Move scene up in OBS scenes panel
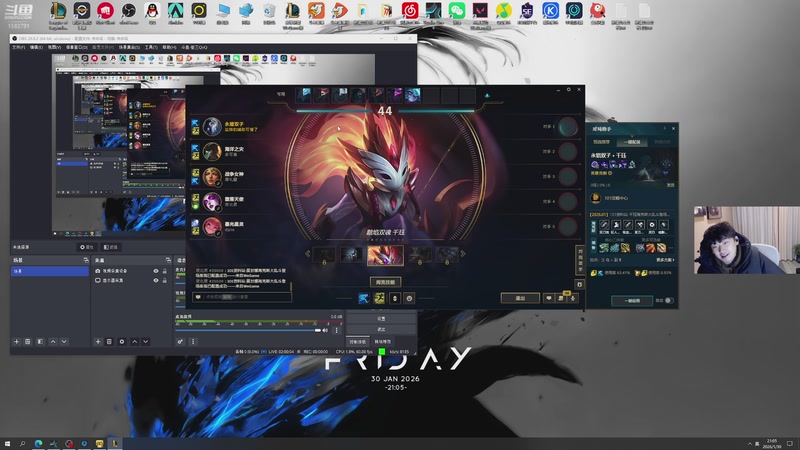Viewport: 800px width, 450px height. [x=53, y=341]
